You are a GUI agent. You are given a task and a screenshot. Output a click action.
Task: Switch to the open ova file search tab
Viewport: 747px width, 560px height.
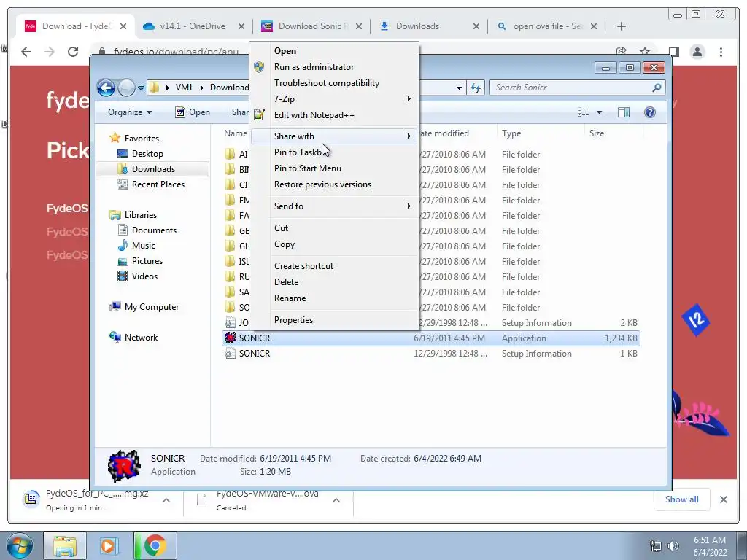coord(547,26)
